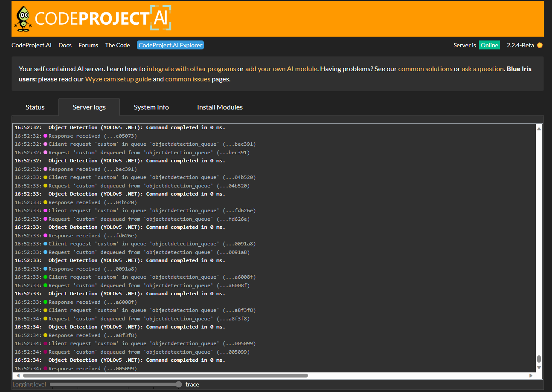Click the horizontal scrollbar right arrow
The image size is (552, 392).
(531, 375)
